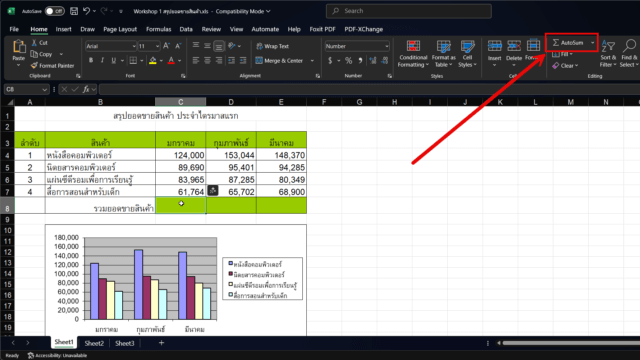Screen dimensions: 640x360
Task: Click the Quick Analysis icon near D7
Action: [x=213, y=190]
